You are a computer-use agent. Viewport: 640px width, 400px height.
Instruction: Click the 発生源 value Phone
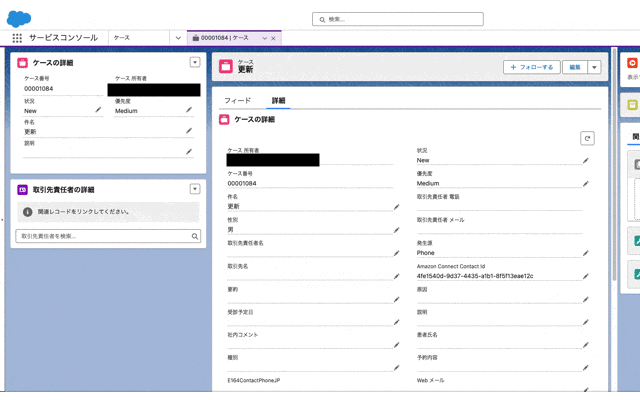pos(425,253)
